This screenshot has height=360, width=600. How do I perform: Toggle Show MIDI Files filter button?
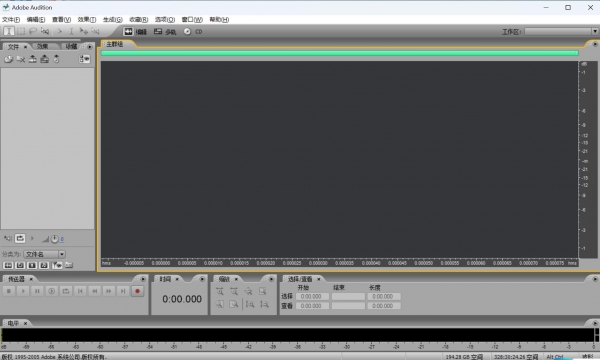point(44,265)
